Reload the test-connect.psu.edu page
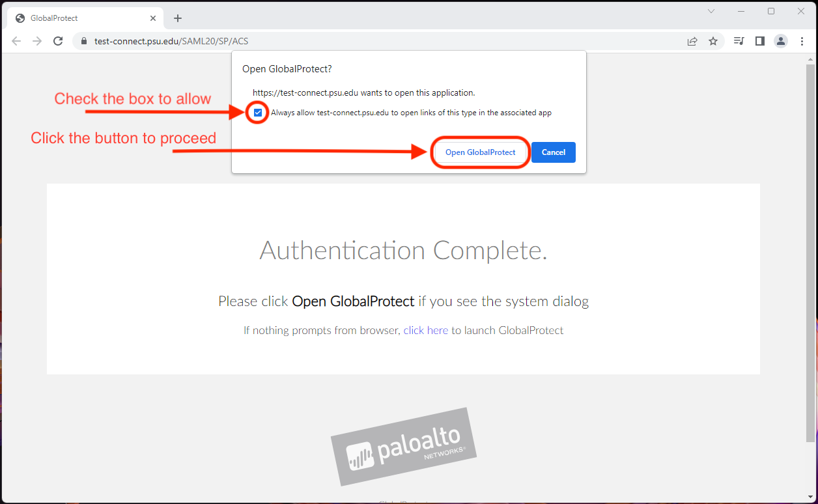 pyautogui.click(x=57, y=40)
